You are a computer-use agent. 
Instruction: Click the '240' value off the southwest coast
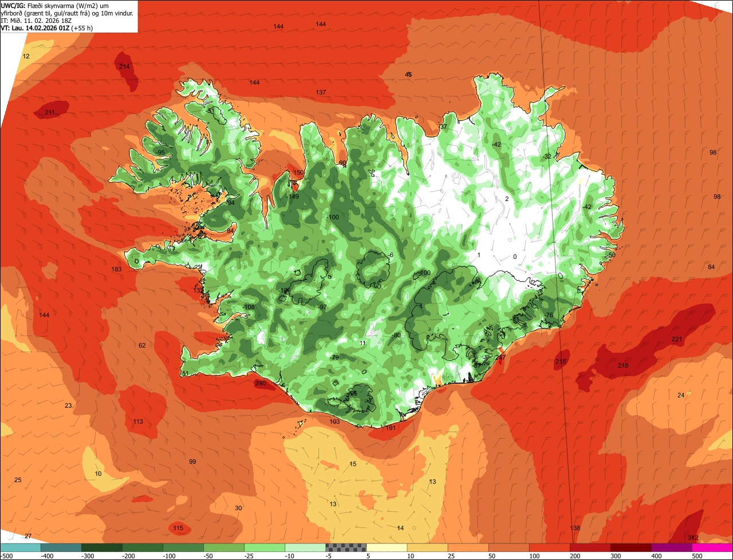261,383
